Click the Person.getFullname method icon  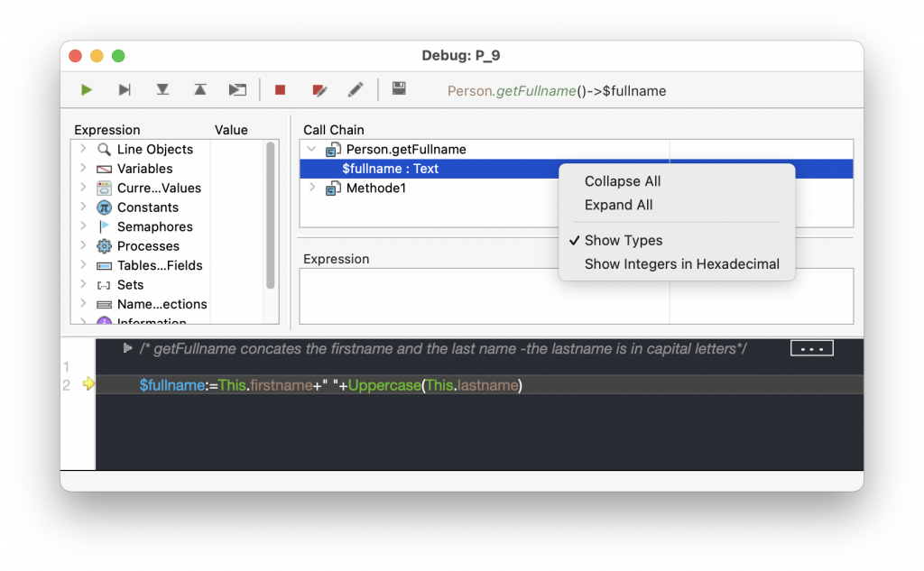tap(333, 150)
